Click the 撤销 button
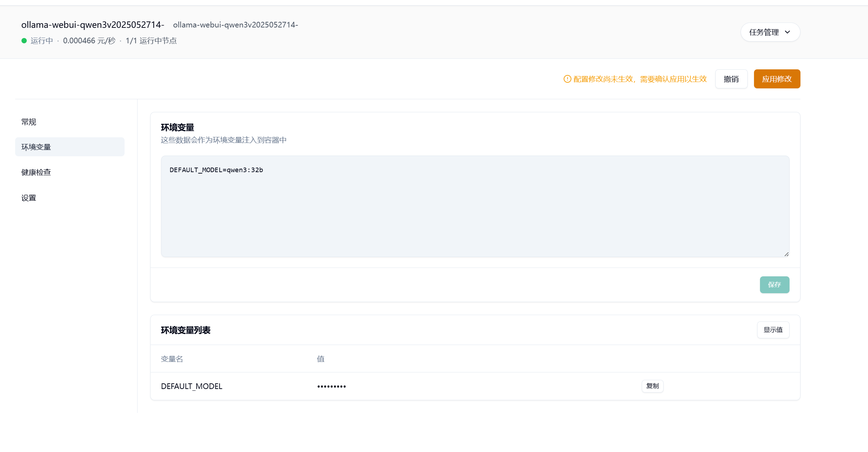 (x=731, y=79)
